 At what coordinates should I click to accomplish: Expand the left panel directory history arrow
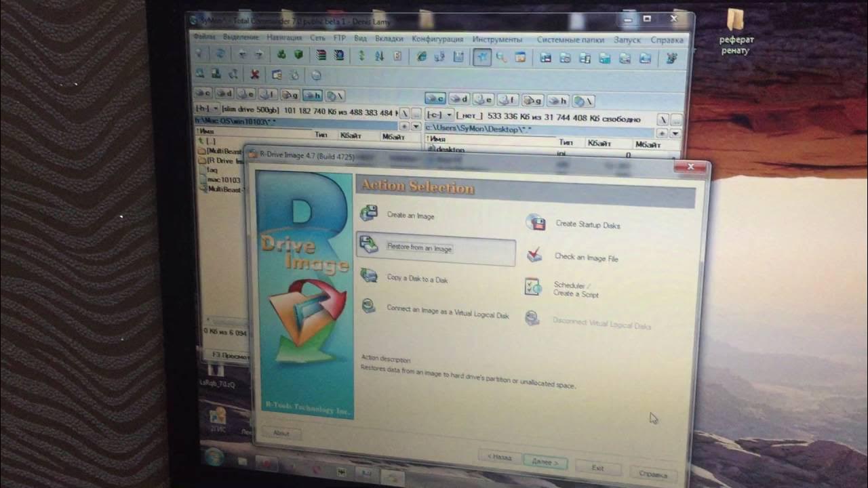coord(416,126)
